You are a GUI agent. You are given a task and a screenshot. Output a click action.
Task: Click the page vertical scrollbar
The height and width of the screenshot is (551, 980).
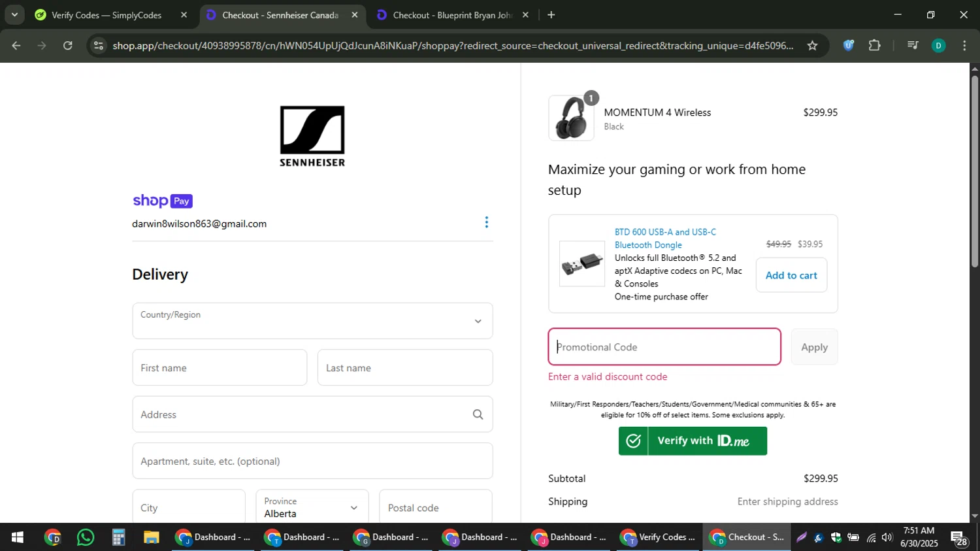(x=975, y=171)
